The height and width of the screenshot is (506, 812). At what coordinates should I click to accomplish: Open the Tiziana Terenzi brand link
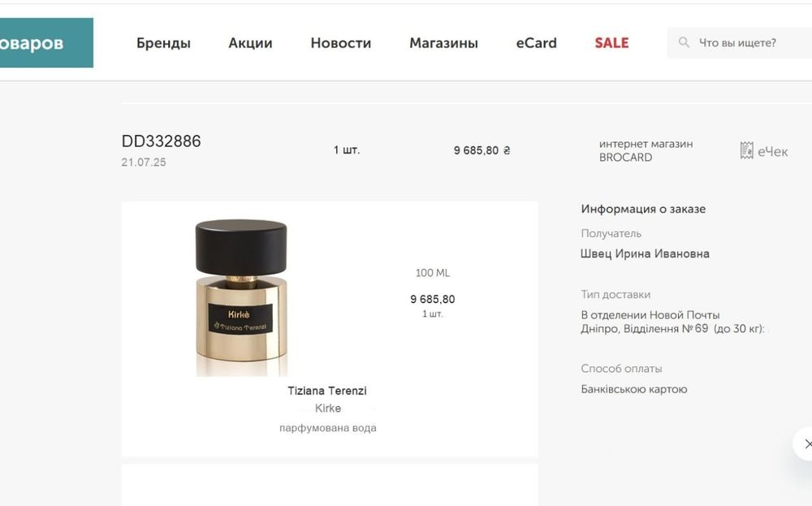tap(327, 391)
